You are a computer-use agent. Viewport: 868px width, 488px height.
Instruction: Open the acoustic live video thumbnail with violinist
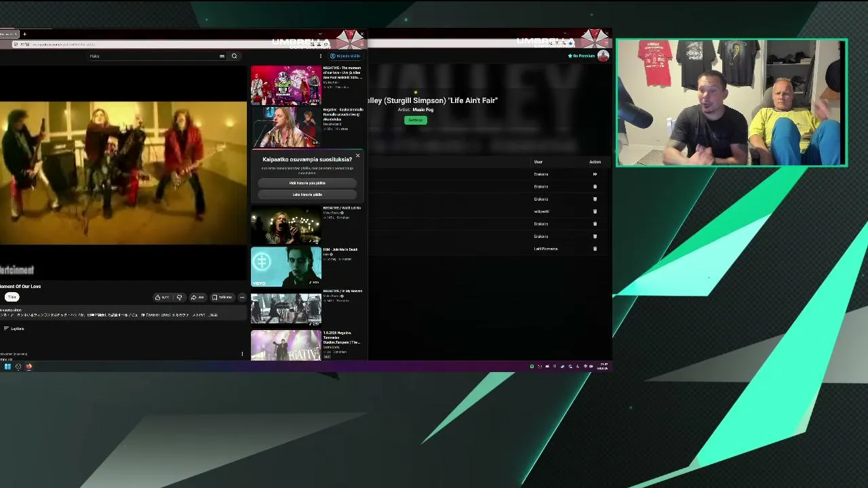tap(285, 127)
